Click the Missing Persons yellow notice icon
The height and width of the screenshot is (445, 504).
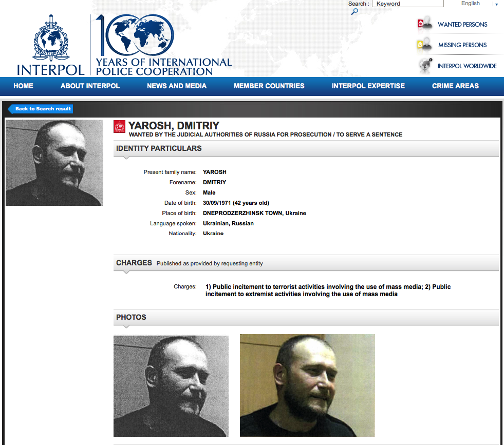tap(424, 44)
